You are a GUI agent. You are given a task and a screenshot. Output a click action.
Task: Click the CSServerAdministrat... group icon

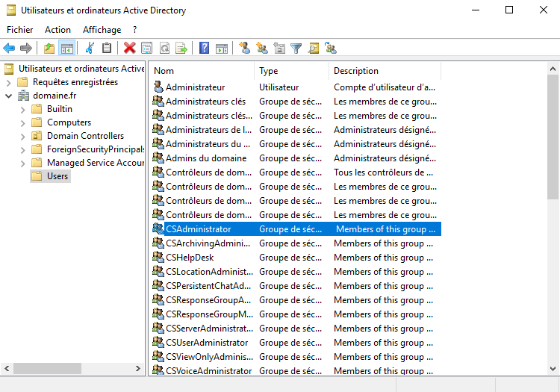[x=158, y=328]
